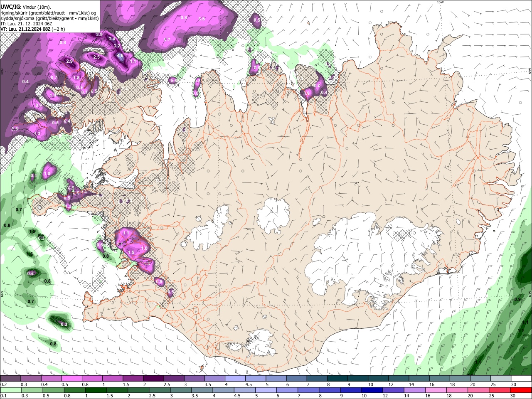This screenshot has width=532, height=399.
Task: Click the '15W' longitude label
Action: click(440, 2)
